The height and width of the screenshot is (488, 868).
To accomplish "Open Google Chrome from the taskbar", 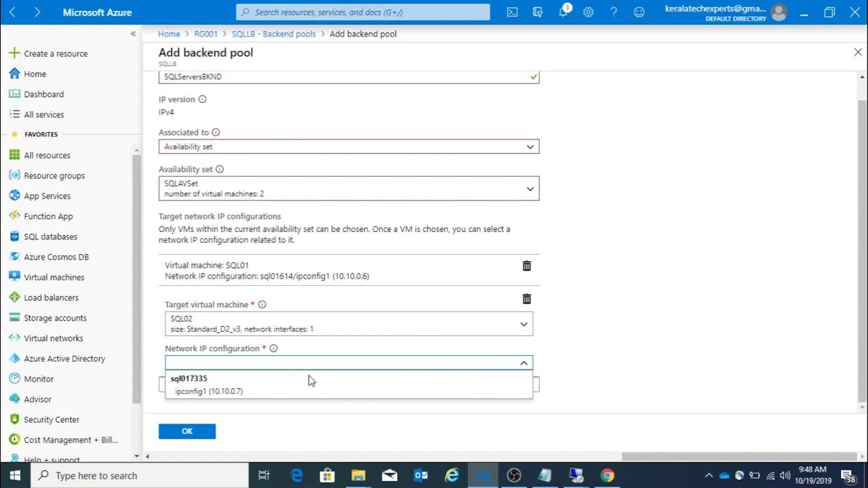I will [x=607, y=475].
